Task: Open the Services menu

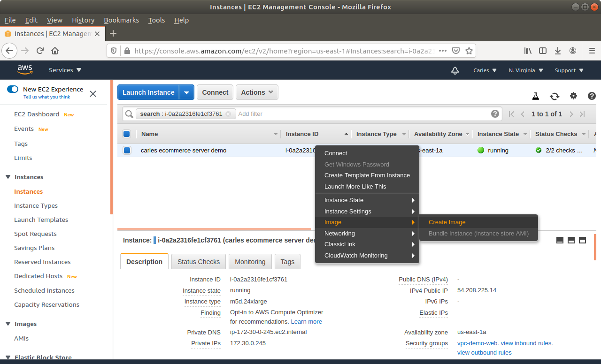Action: tap(65, 70)
